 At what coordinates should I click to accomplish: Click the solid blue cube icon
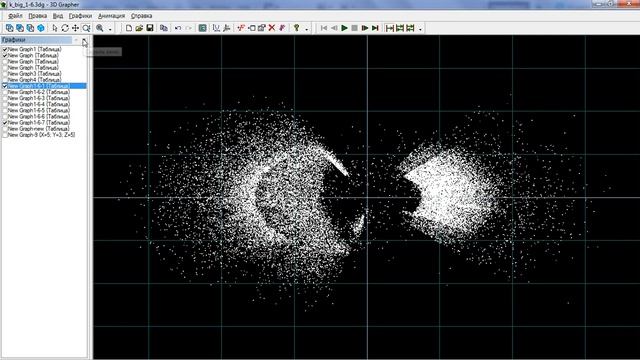[41, 28]
